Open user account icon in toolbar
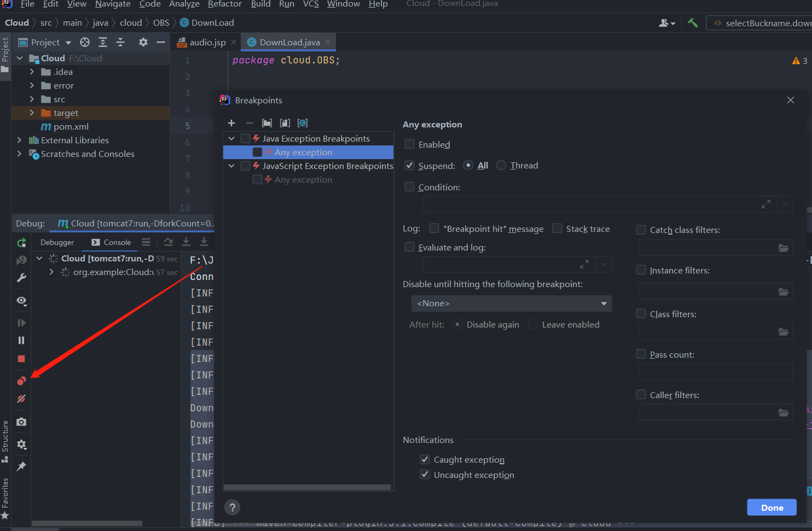This screenshot has width=812, height=531. pos(667,23)
